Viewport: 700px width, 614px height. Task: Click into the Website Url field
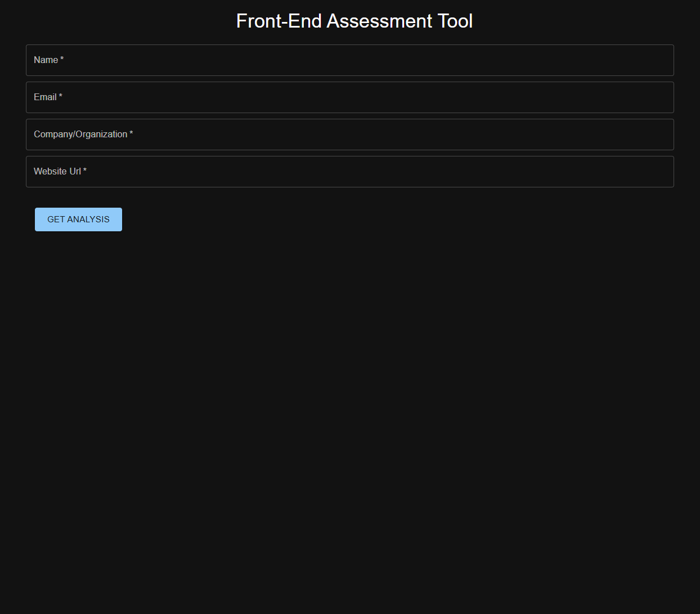click(x=349, y=172)
